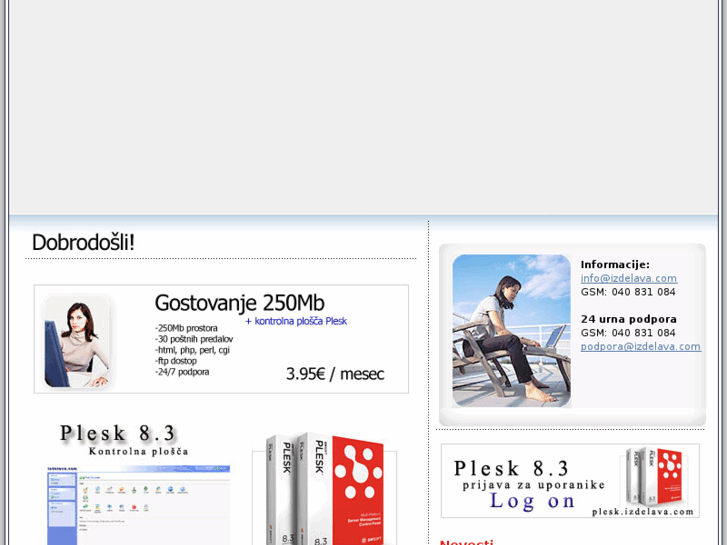This screenshot has width=727, height=545.
Task: Click the '24 urna podpora' label
Action: [629, 319]
